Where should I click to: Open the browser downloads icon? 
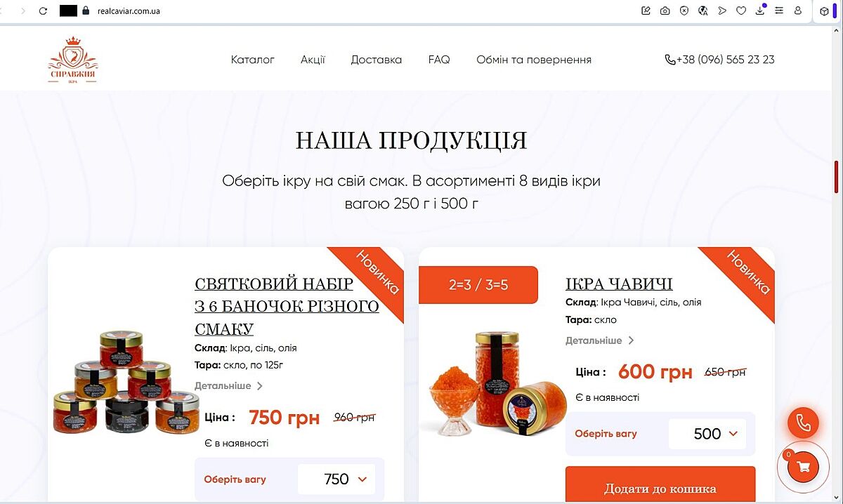[x=760, y=11]
